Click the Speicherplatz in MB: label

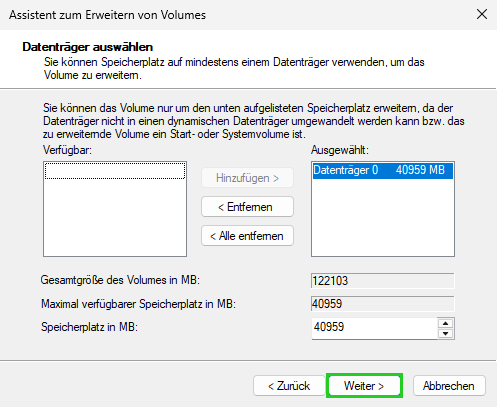click(x=89, y=327)
